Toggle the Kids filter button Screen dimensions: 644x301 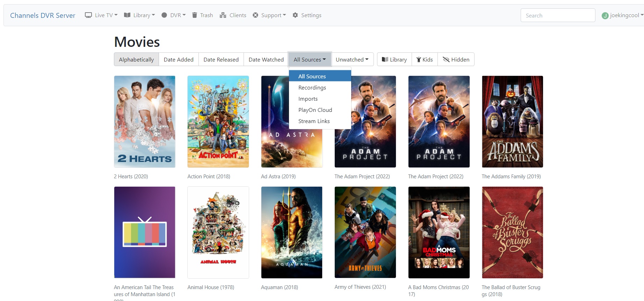(x=425, y=59)
